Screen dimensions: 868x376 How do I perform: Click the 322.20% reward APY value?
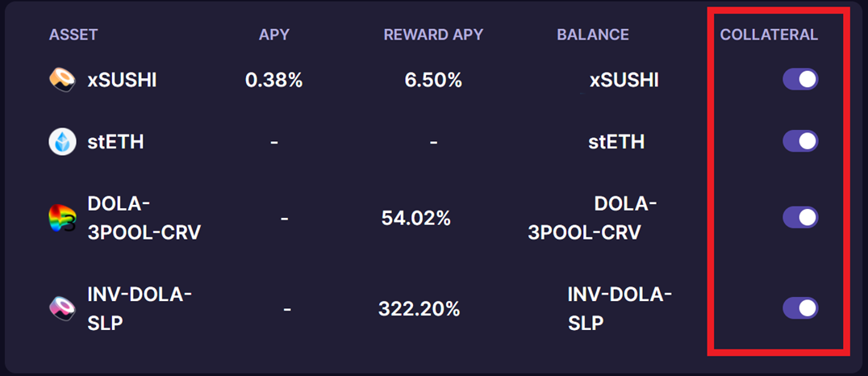pos(419,308)
